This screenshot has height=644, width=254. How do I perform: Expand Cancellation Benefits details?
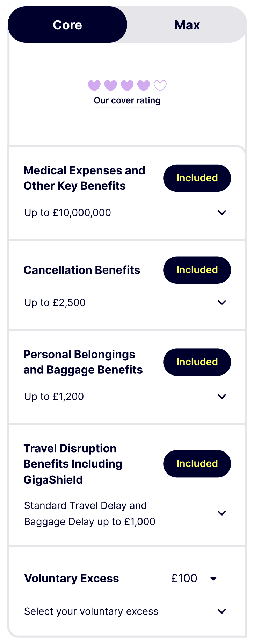222,302
